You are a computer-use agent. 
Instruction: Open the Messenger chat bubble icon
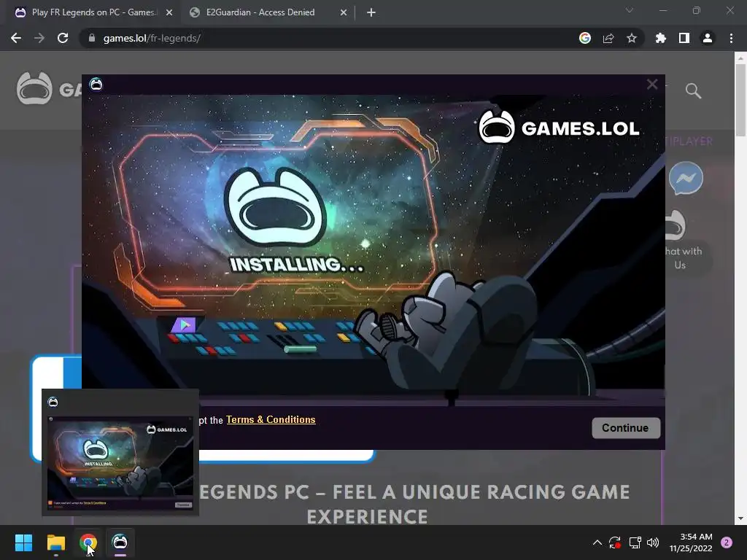(x=686, y=179)
